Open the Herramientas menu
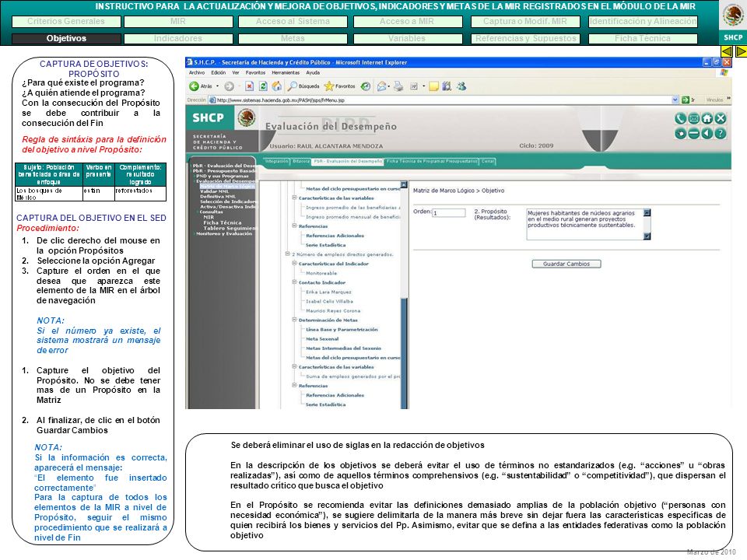This screenshot has height=560, width=747. (x=286, y=73)
